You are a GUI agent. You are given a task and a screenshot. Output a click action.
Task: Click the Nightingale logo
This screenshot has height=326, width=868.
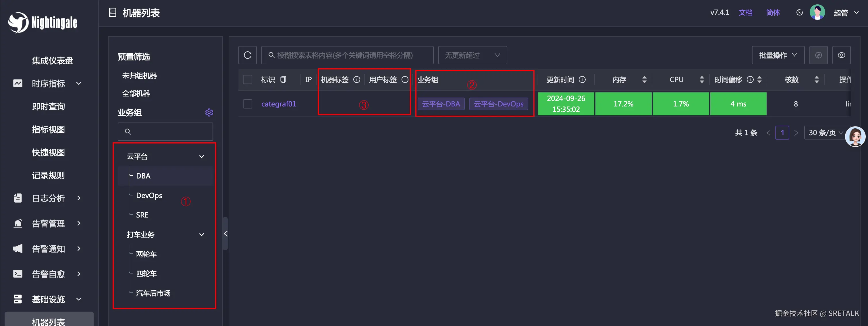[43, 23]
